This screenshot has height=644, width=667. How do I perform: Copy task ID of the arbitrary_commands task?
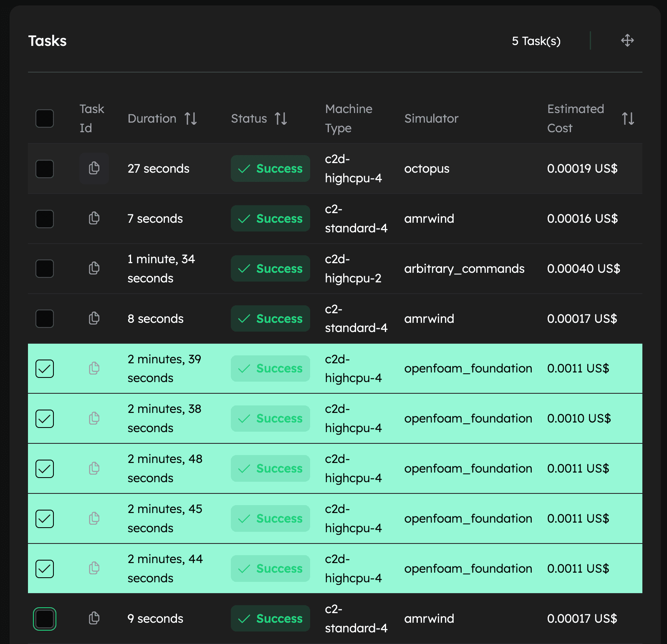pyautogui.click(x=94, y=268)
